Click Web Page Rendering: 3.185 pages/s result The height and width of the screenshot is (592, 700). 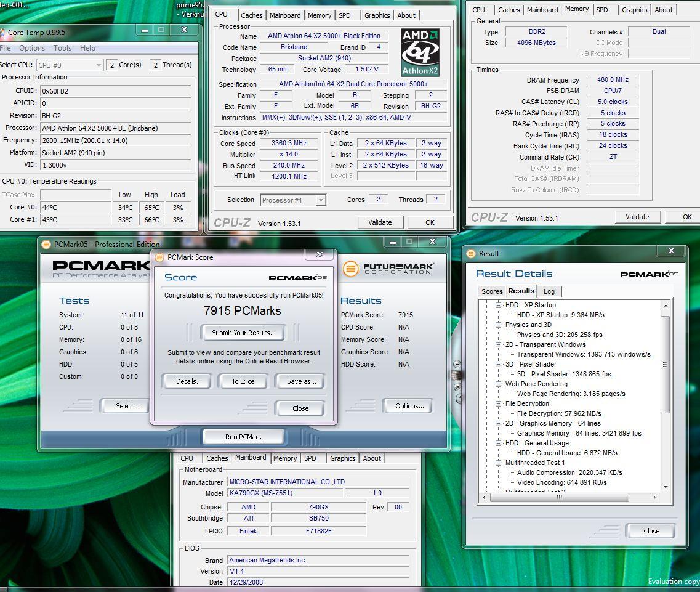point(571,394)
